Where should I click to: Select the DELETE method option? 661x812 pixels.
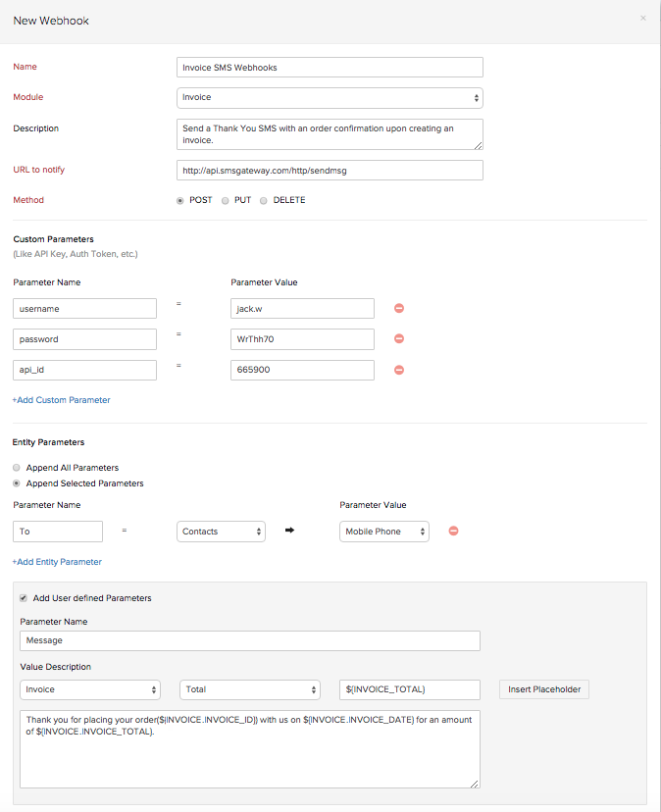point(263,200)
